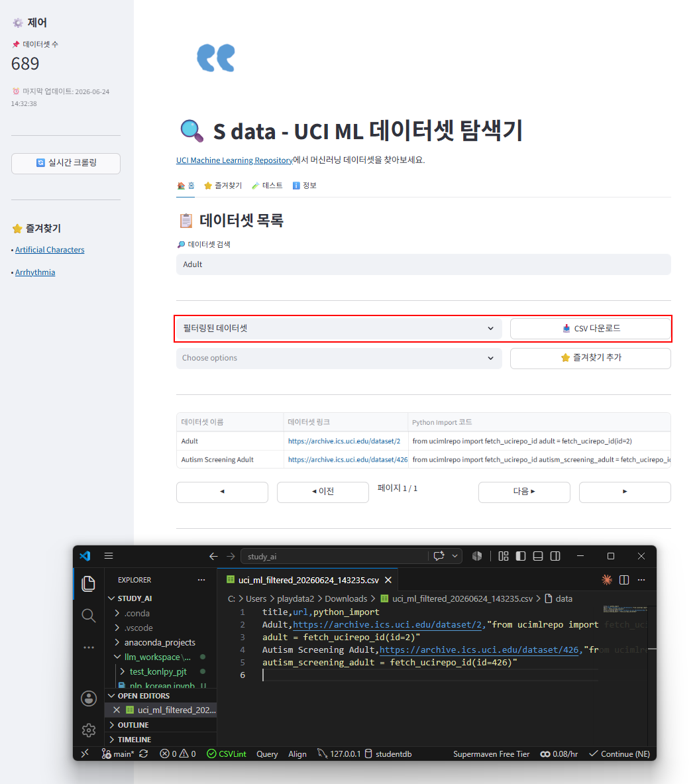Expand the OUTLINE section
The height and width of the screenshot is (784, 697).
[x=161, y=724]
